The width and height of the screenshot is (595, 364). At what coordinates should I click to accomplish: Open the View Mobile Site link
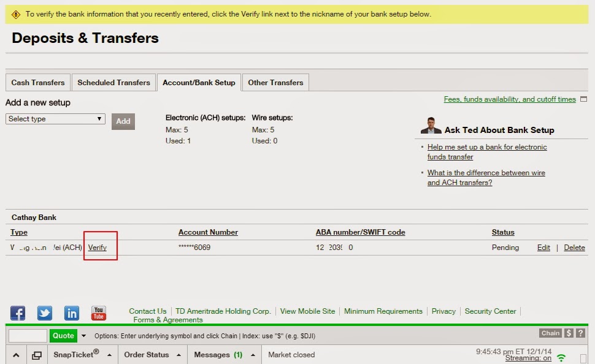point(307,311)
